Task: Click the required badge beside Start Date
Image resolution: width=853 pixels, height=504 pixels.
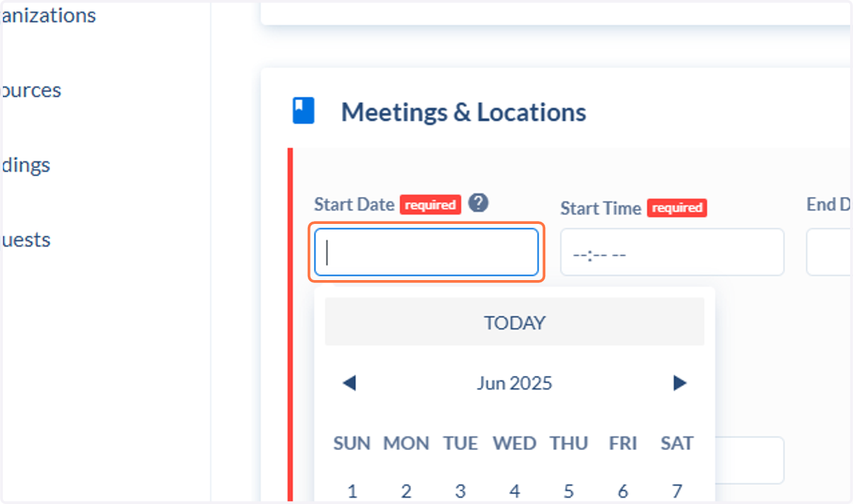Action: click(x=431, y=205)
